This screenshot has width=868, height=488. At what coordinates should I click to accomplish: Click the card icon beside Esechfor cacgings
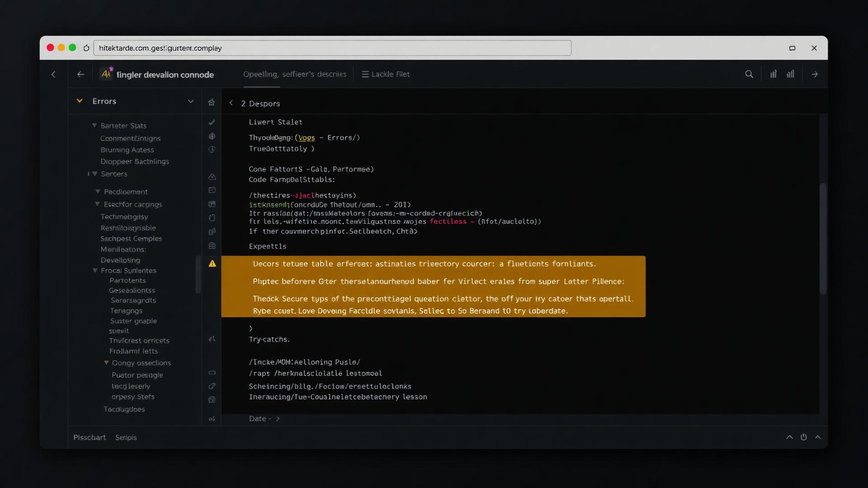(212, 204)
